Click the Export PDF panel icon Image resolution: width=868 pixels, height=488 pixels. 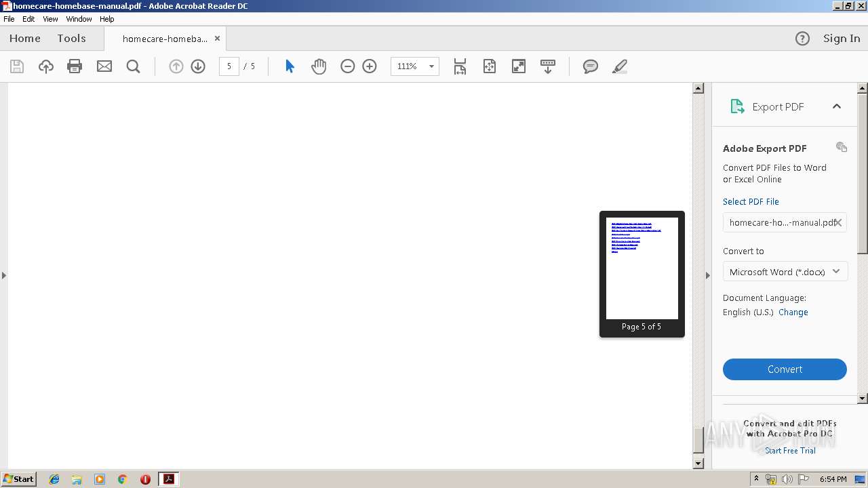point(737,106)
